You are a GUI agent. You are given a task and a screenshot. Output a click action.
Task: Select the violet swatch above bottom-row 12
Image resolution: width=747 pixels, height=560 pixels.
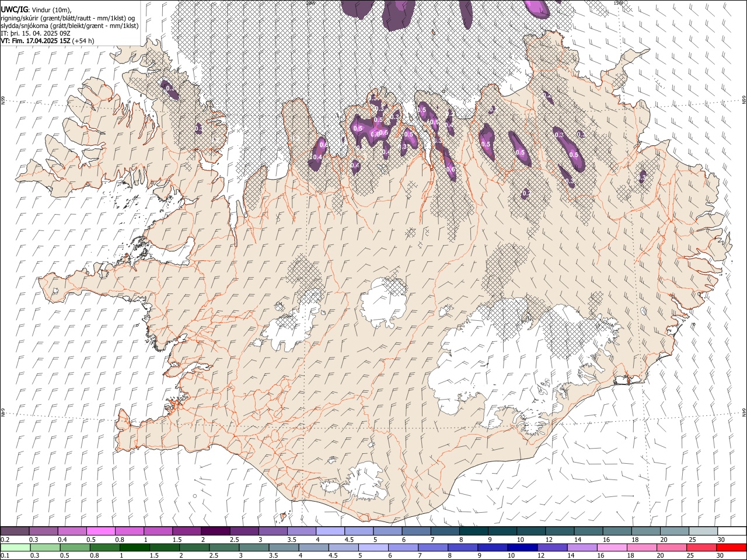[x=551, y=548]
